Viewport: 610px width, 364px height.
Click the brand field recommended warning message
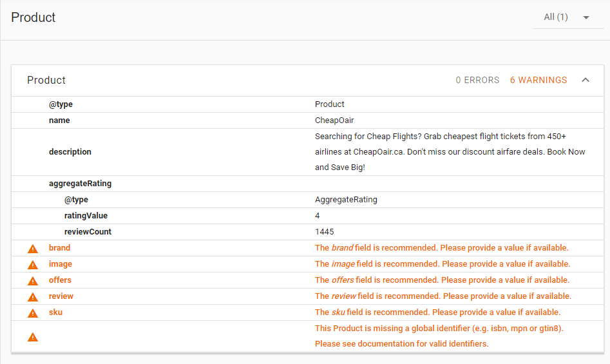point(441,248)
